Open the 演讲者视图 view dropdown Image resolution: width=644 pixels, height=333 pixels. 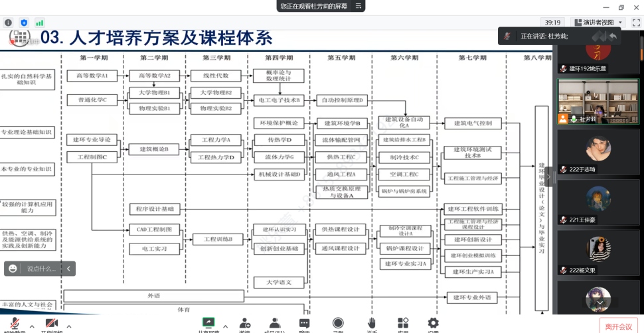[x=598, y=22]
